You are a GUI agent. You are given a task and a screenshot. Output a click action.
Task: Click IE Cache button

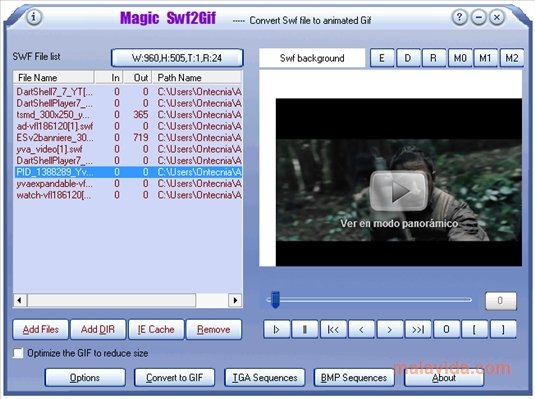pyautogui.click(x=156, y=329)
